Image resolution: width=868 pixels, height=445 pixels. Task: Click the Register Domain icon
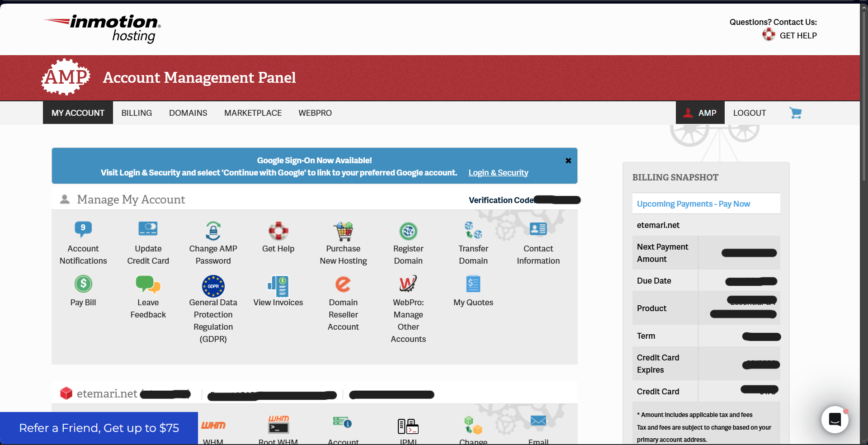point(408,231)
